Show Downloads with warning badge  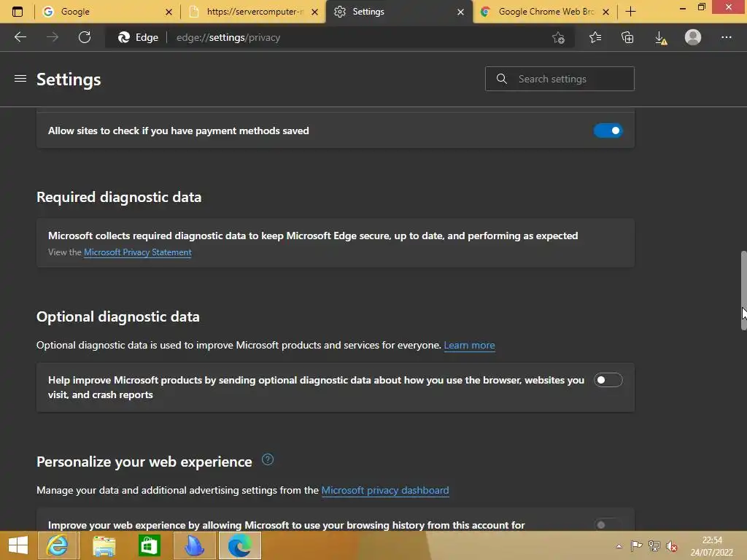pyautogui.click(x=661, y=38)
